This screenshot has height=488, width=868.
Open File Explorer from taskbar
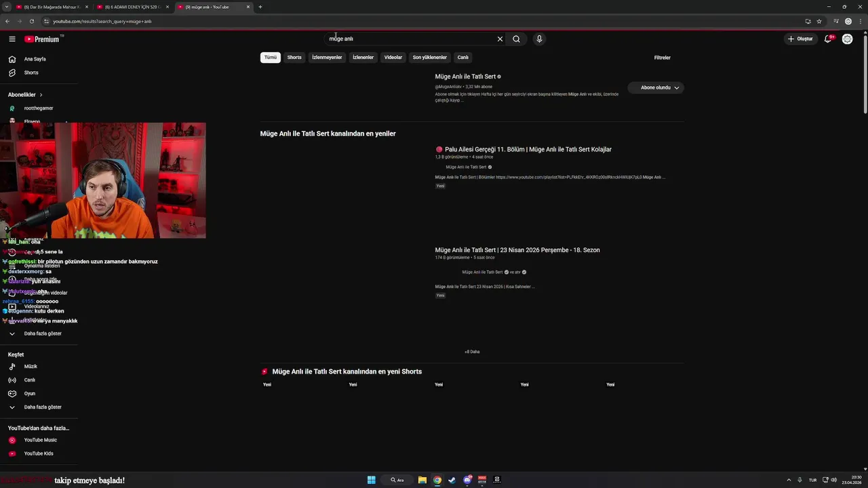[422, 480]
